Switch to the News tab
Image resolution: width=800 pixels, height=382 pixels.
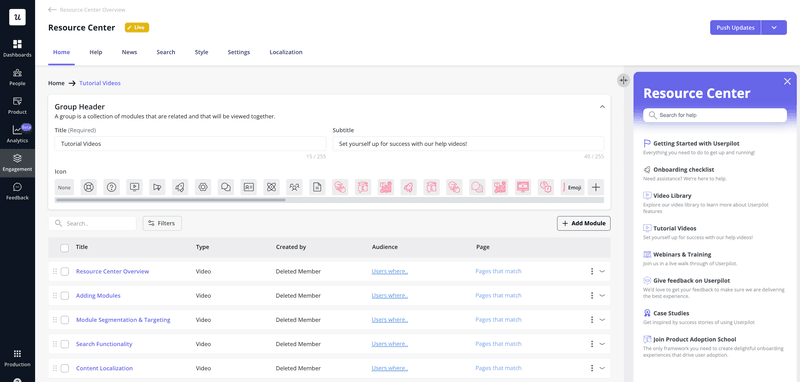129,52
